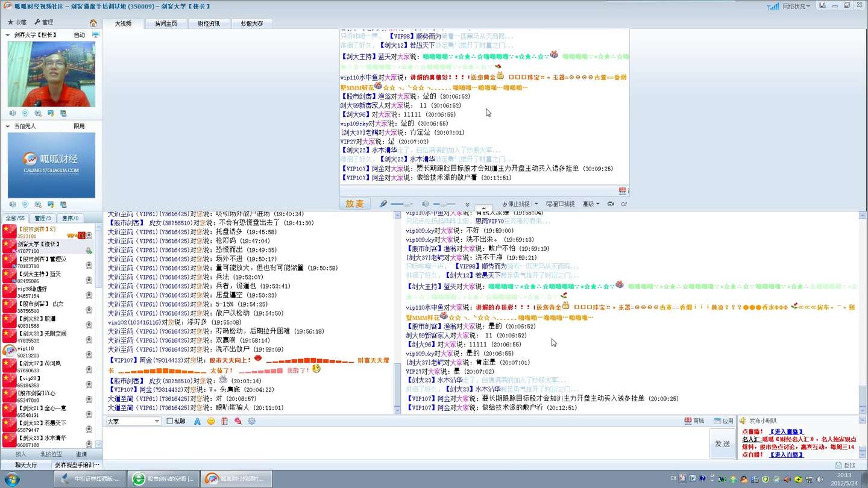Select the 管理/3 user list tab
Viewport: 868px width, 488px height.
coord(43,218)
